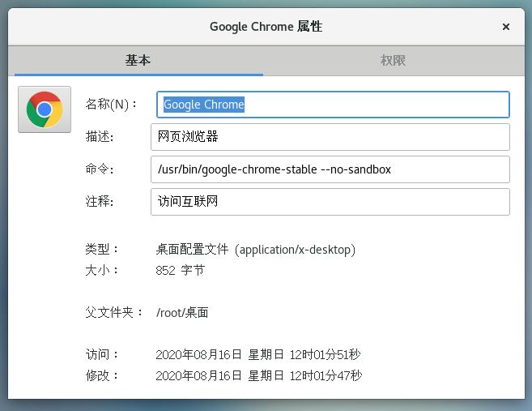Image resolution: width=532 pixels, height=411 pixels.
Task: Focus the 名称 field containing Google Chrome
Action: (x=333, y=105)
